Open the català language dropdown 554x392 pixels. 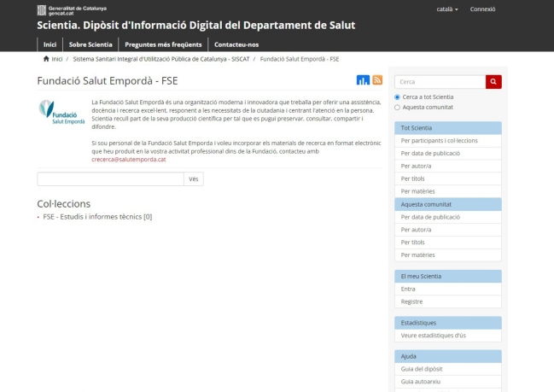coord(447,9)
